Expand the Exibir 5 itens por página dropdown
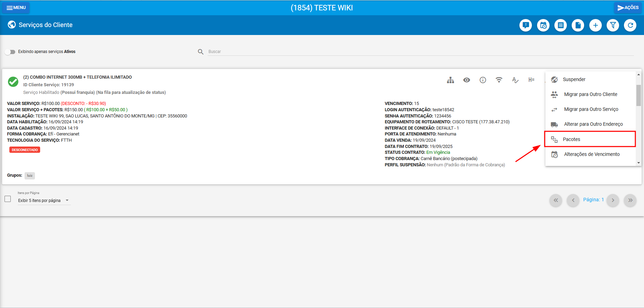The height and width of the screenshot is (308, 644). coord(44,201)
